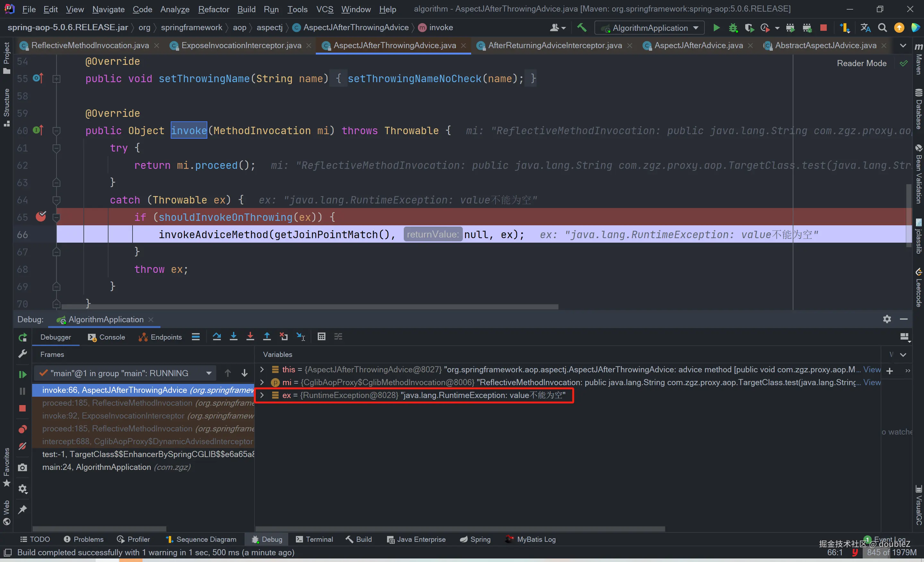Toggle Reader Mode in editor
The height and width of the screenshot is (562, 924).
861,63
